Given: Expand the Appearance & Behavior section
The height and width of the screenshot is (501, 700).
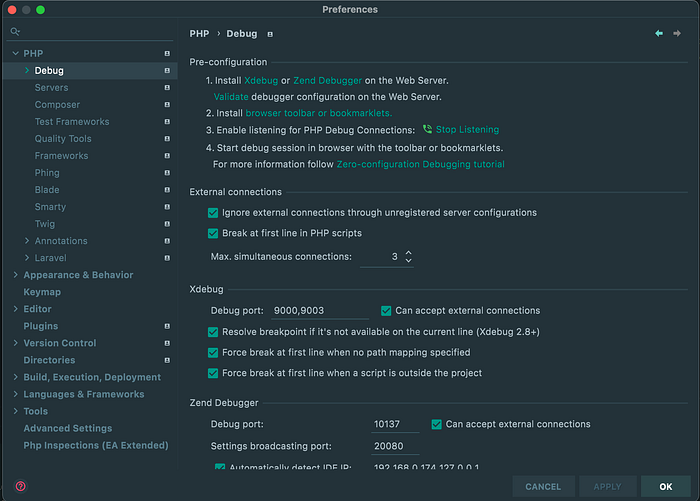Looking at the screenshot, I should (x=15, y=275).
